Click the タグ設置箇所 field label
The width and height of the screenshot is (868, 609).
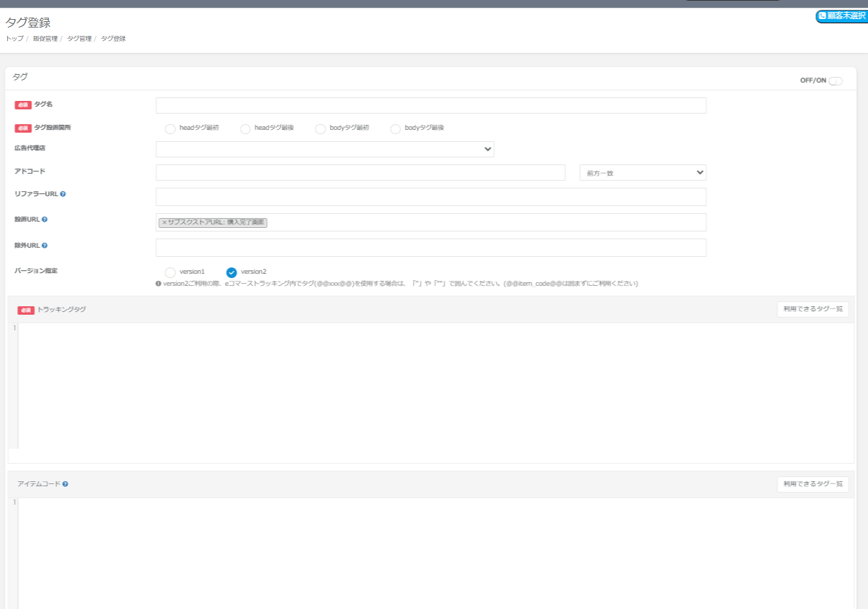click(53, 128)
